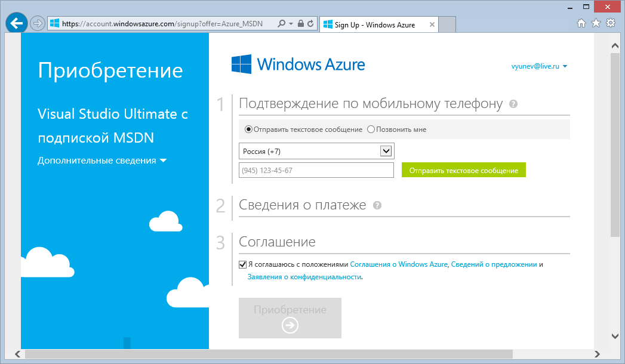Minimize the browser window
625x364 pixels.
(x=570, y=7)
